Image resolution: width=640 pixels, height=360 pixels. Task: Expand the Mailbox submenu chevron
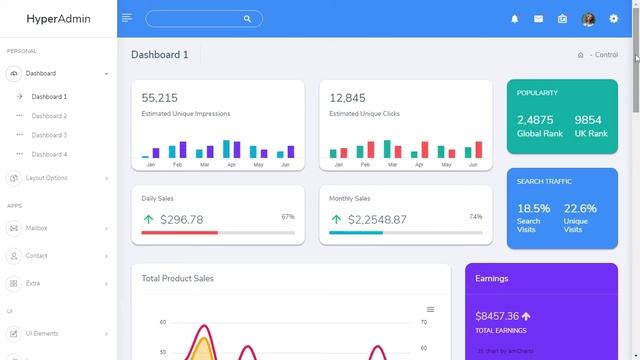[107, 229]
